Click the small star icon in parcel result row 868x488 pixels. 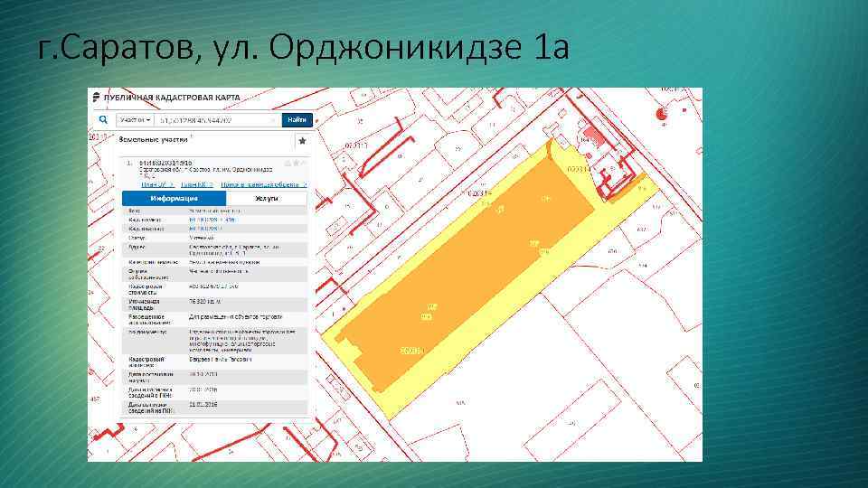(297, 164)
